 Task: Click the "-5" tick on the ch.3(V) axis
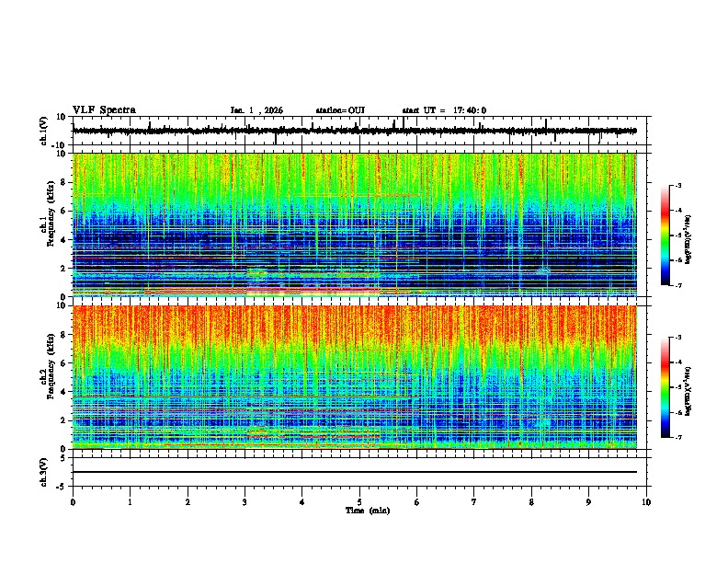point(62,487)
